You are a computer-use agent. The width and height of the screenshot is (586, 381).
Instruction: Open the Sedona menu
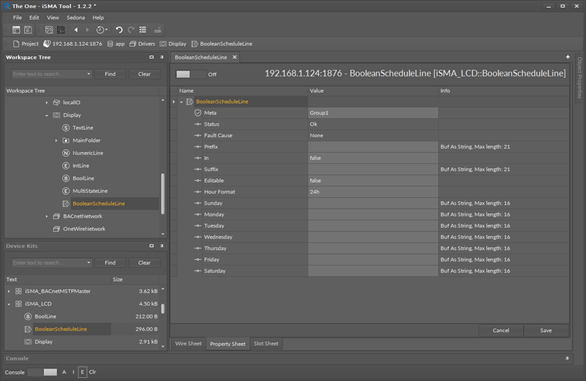click(x=75, y=18)
